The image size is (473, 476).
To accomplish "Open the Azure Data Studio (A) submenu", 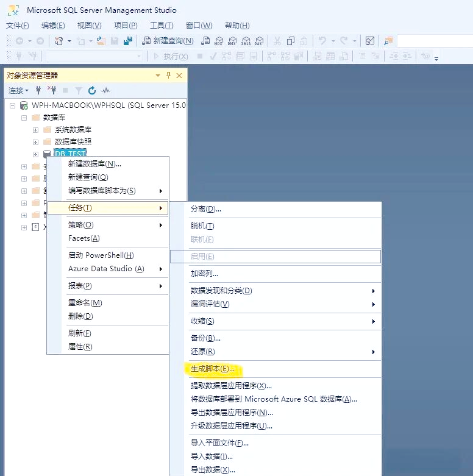I will click(108, 269).
